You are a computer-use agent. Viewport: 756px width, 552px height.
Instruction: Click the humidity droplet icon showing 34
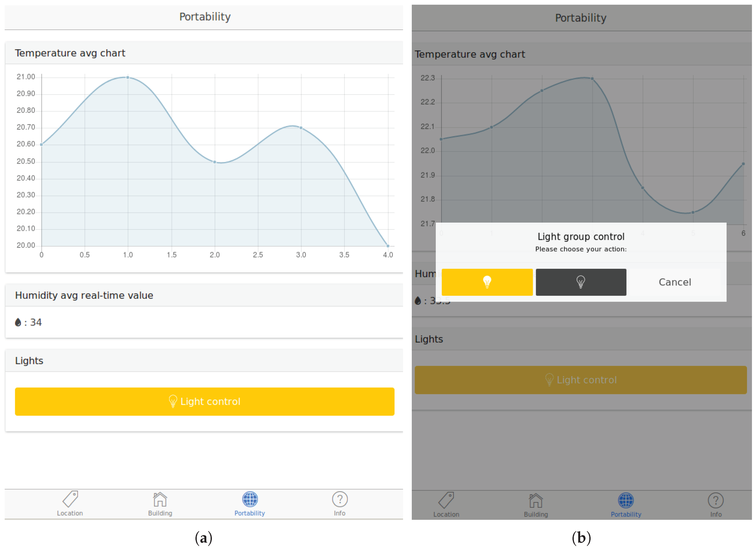18,322
